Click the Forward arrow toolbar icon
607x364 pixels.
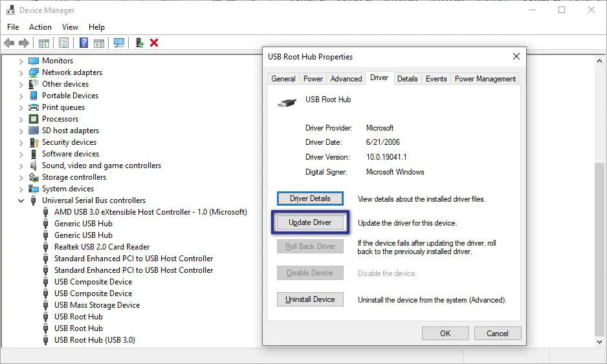24,43
